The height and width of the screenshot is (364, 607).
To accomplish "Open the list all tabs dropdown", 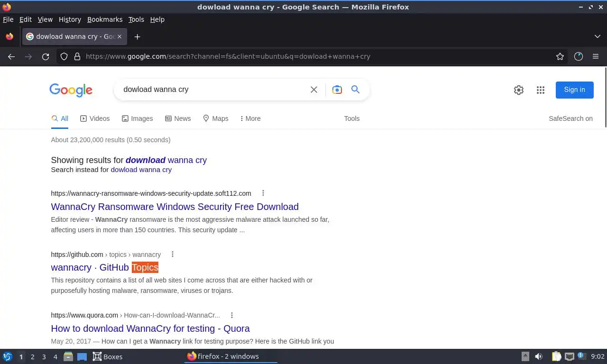I will pos(598,36).
